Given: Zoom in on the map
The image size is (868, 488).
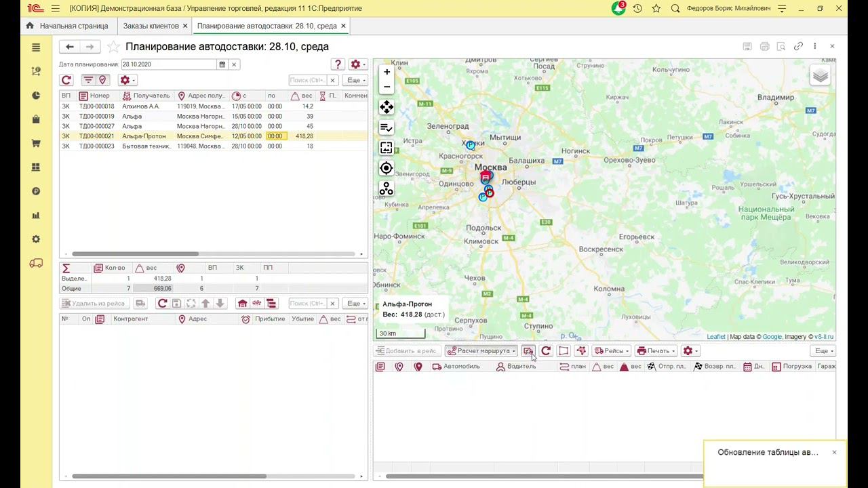Looking at the screenshot, I should click(387, 72).
